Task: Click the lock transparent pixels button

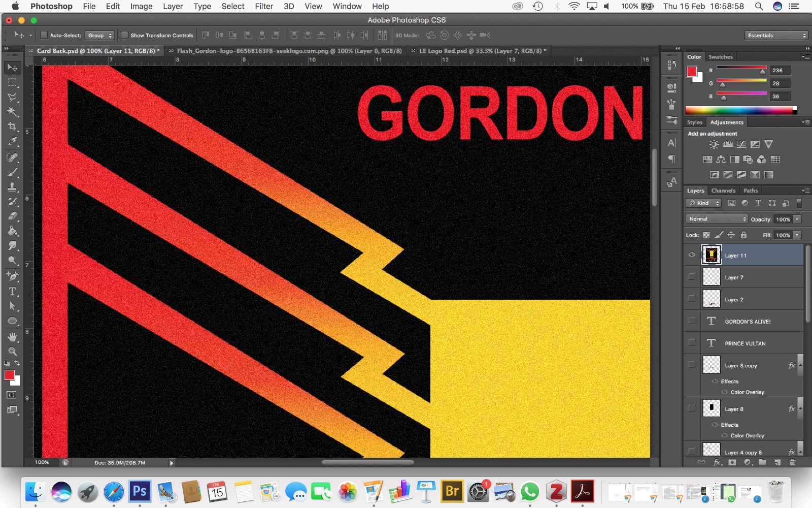Action: click(706, 235)
